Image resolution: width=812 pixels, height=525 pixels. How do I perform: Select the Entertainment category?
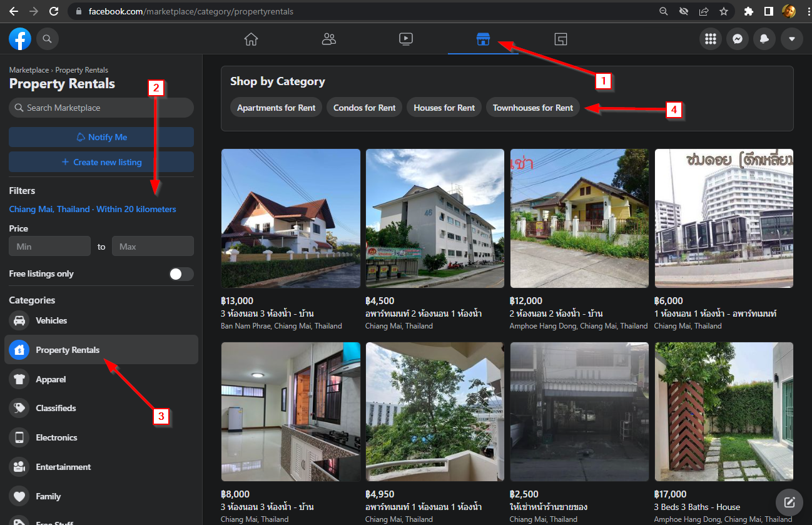coord(101,467)
